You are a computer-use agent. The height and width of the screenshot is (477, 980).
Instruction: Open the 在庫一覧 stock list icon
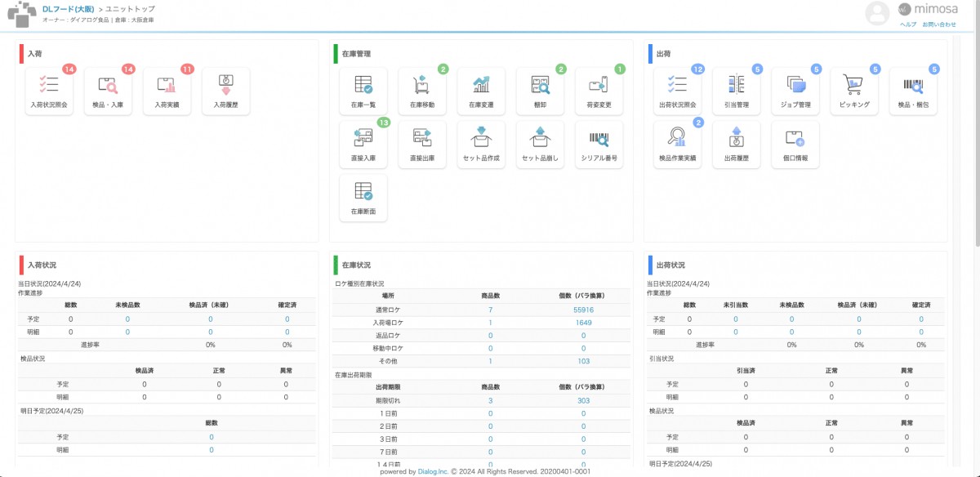(x=363, y=90)
